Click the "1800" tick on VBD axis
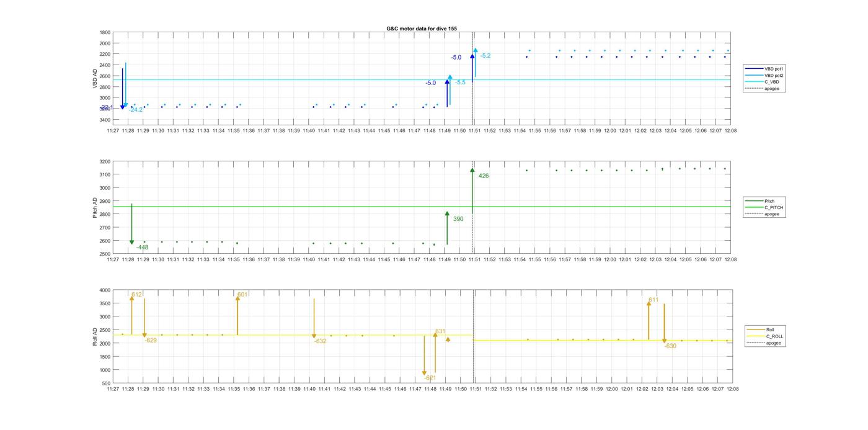This screenshot has width=868, height=430. tap(105, 32)
